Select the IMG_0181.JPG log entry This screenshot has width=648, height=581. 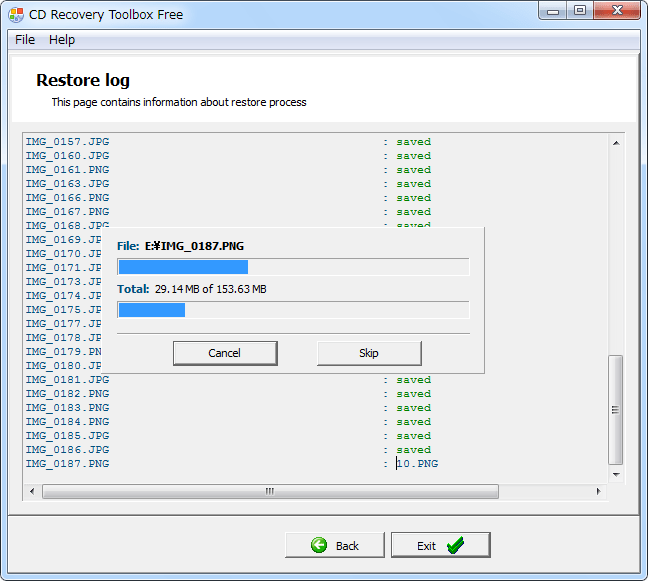(x=67, y=380)
